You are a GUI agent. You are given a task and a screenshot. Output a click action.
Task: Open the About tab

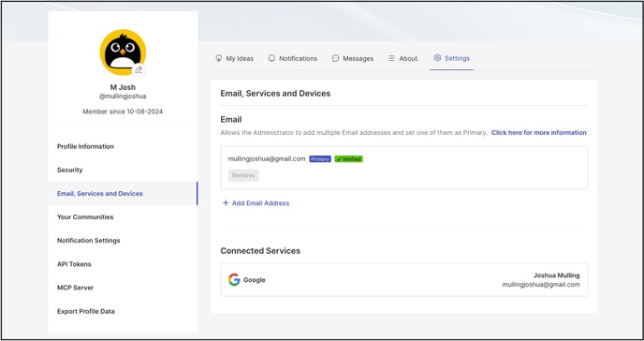(403, 58)
